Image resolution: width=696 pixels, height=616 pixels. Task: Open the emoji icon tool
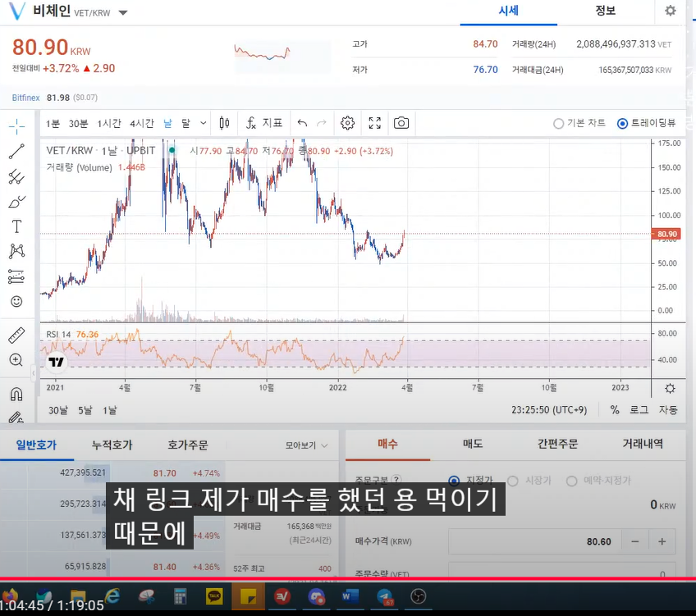17,302
